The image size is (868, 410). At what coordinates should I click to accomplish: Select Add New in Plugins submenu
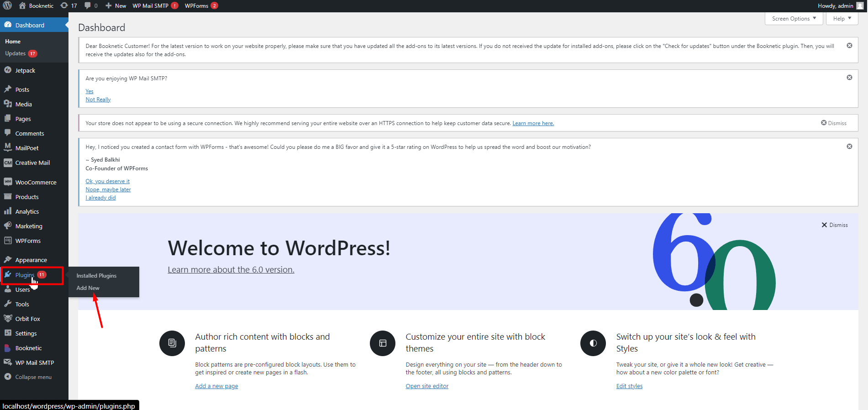point(88,288)
